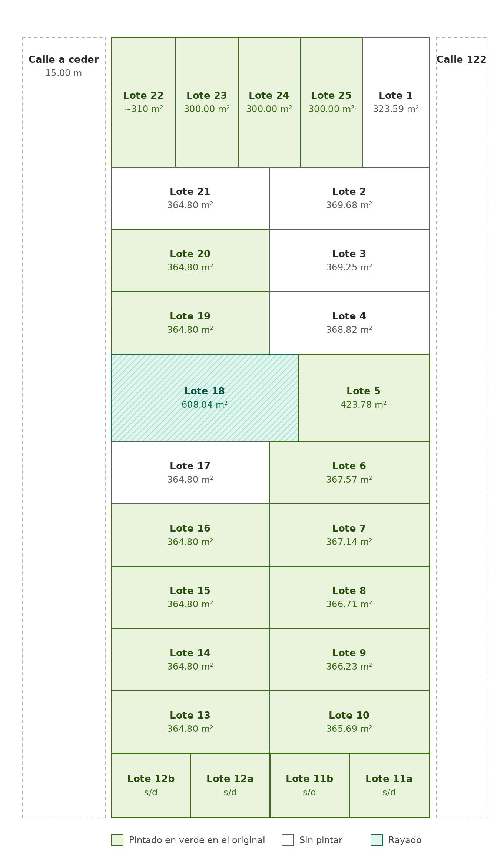Select Lote 22 with ~310 m²

coord(143,102)
